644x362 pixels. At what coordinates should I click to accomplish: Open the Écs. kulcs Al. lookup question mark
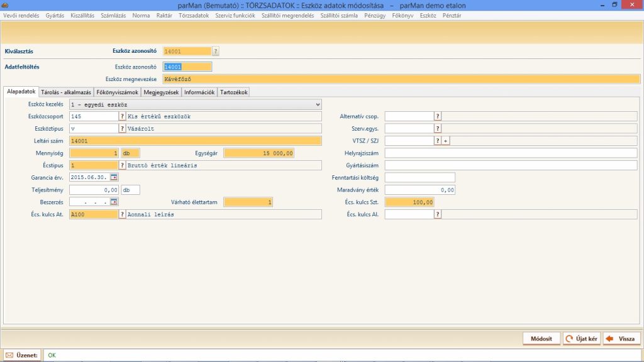click(438, 214)
